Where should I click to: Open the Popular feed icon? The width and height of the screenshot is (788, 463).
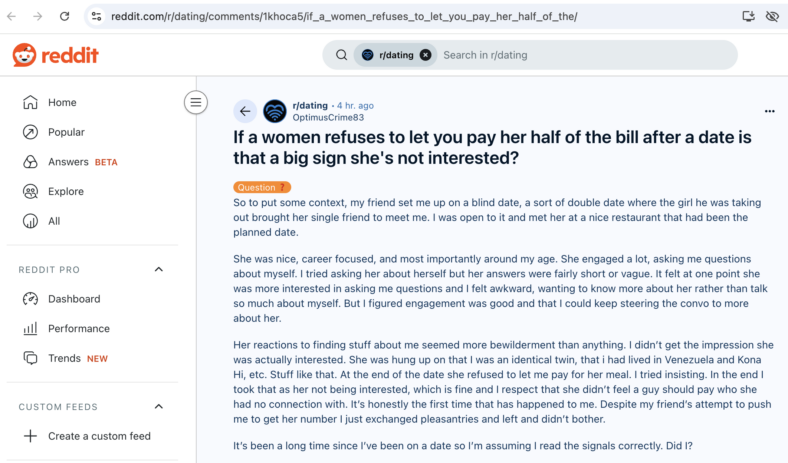(30, 132)
